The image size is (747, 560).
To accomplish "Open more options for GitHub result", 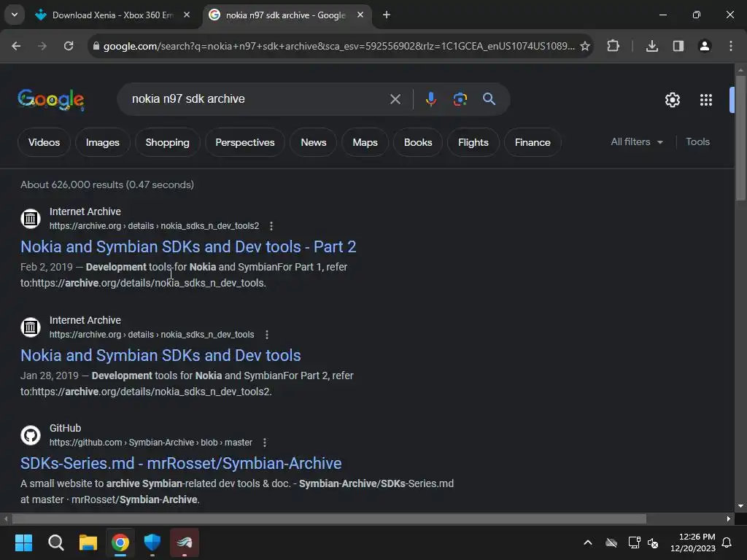I will coord(264,443).
